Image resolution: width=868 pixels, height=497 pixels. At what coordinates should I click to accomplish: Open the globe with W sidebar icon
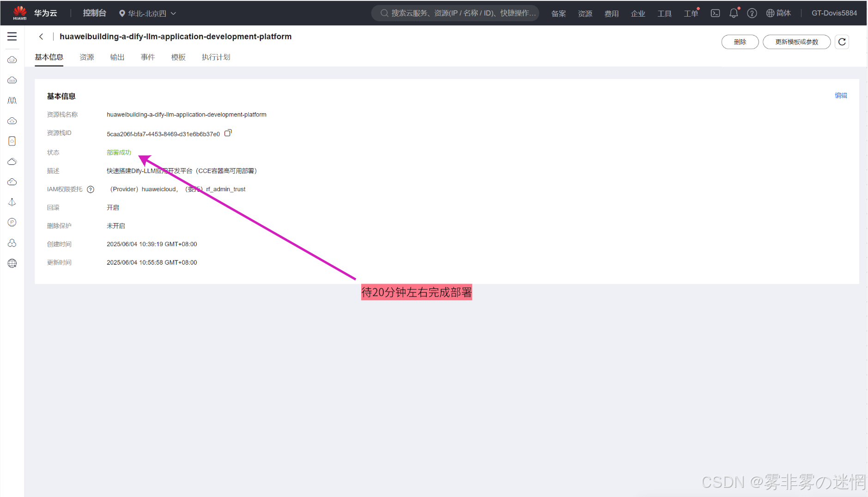(12, 263)
